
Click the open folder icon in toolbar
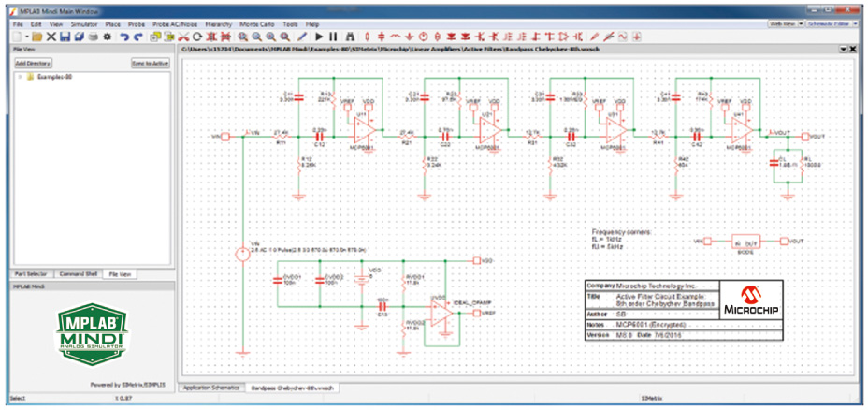[36, 37]
